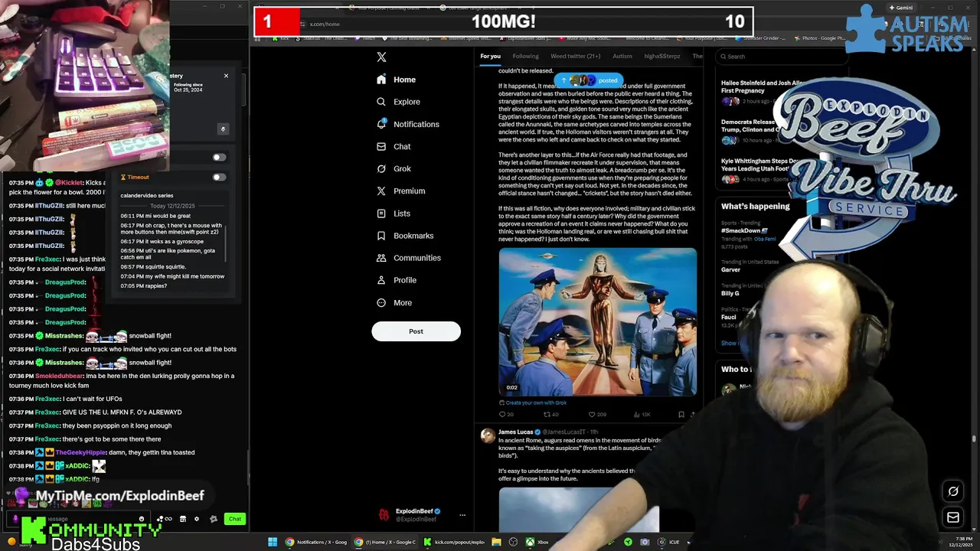Open the Kick chat shop icon

tap(182, 519)
